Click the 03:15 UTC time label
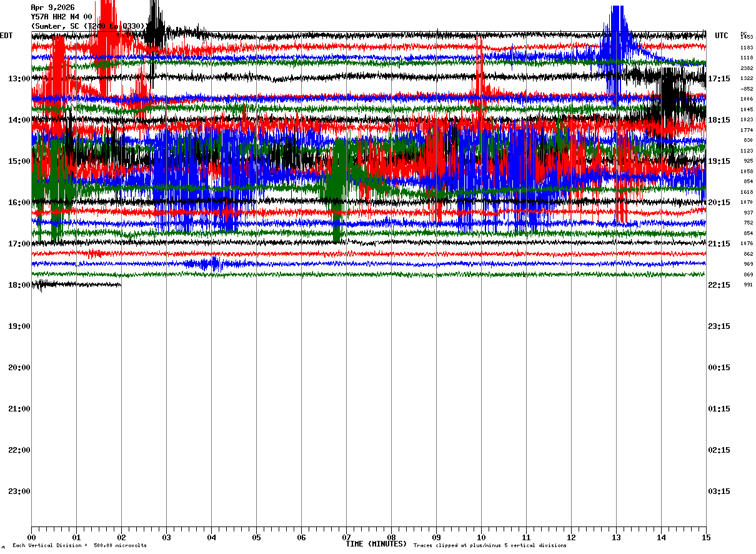The width and height of the screenshot is (756, 554). (720, 491)
